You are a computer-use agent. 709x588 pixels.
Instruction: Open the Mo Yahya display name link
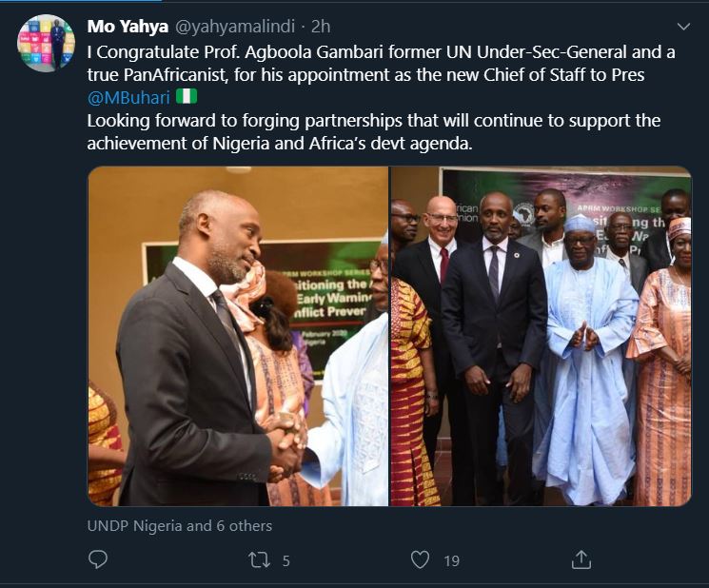coord(129,25)
